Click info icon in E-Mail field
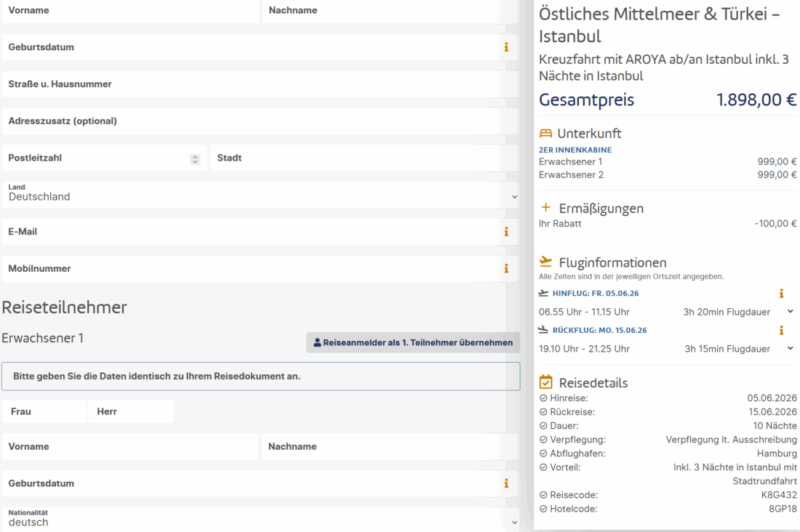The width and height of the screenshot is (800, 532). point(506,232)
